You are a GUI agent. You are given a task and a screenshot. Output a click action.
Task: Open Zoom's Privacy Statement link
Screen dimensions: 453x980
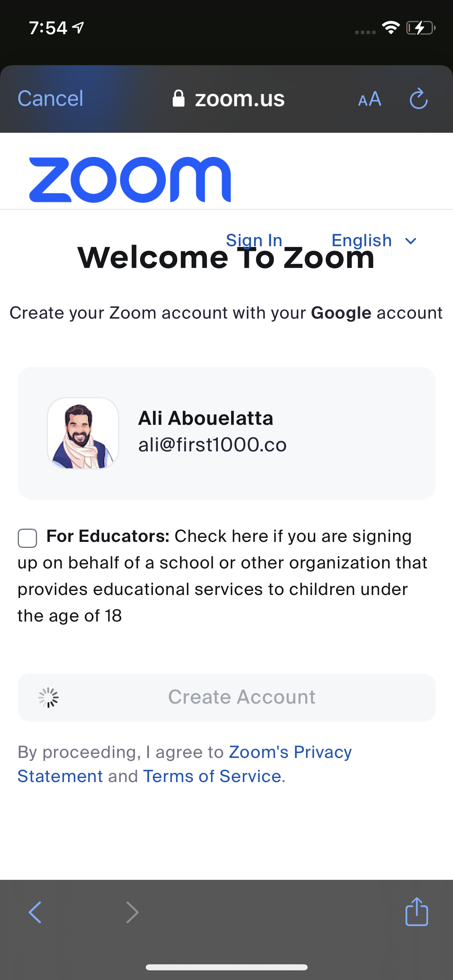290,752
